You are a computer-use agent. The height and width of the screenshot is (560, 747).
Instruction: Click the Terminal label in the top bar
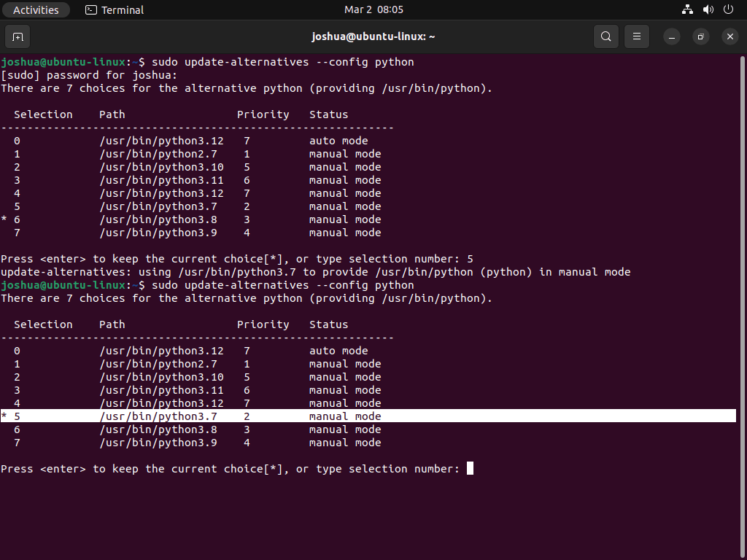(121, 9)
